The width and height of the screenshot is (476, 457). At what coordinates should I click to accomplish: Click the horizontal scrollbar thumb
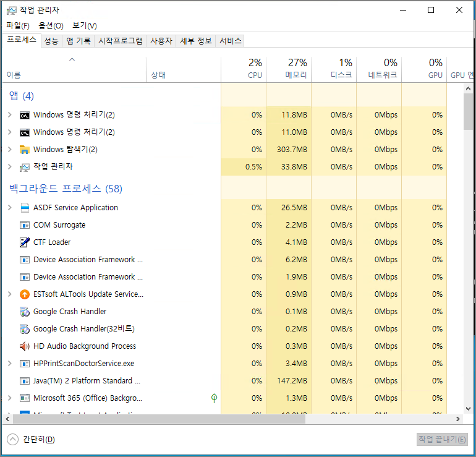(159, 419)
